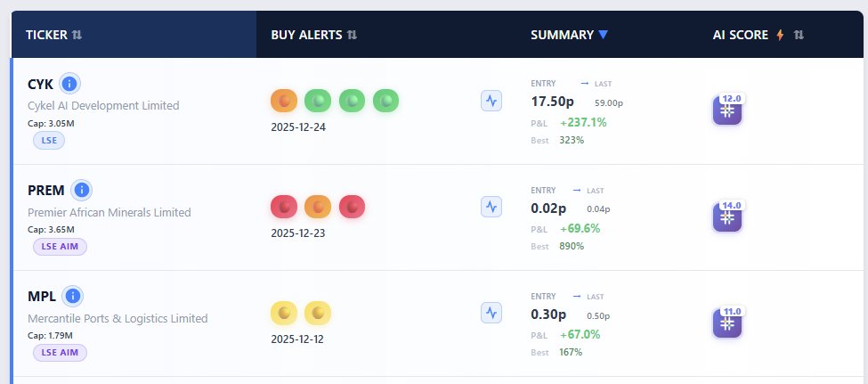Click the second yellow alert dot in MPL row
The image size is (868, 384).
tap(318, 313)
